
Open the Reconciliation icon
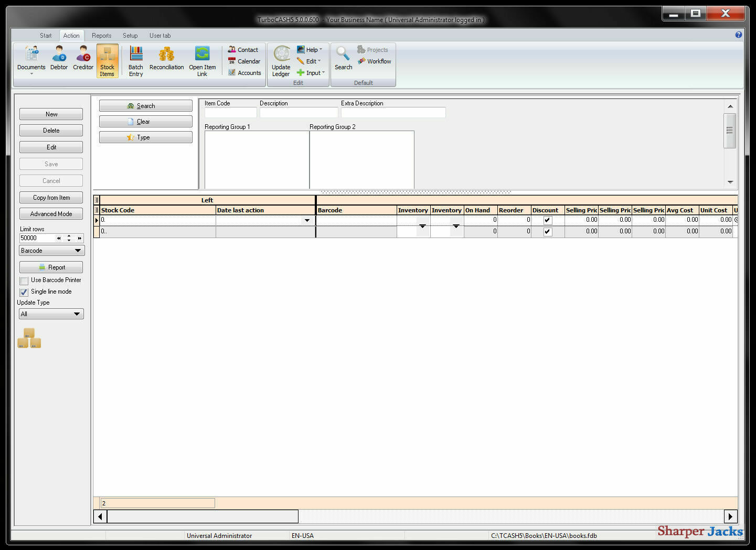166,58
